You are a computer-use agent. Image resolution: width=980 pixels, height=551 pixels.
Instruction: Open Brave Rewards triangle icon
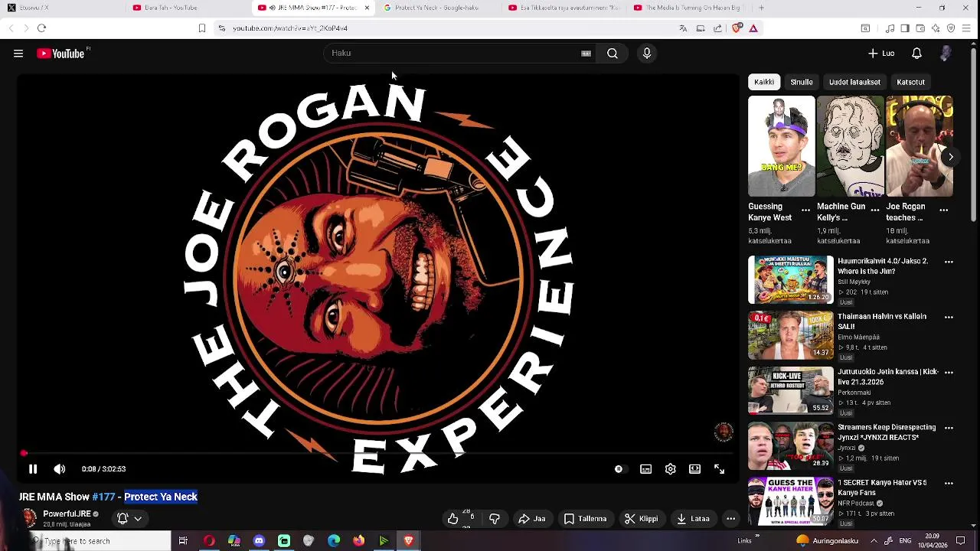[x=753, y=28]
